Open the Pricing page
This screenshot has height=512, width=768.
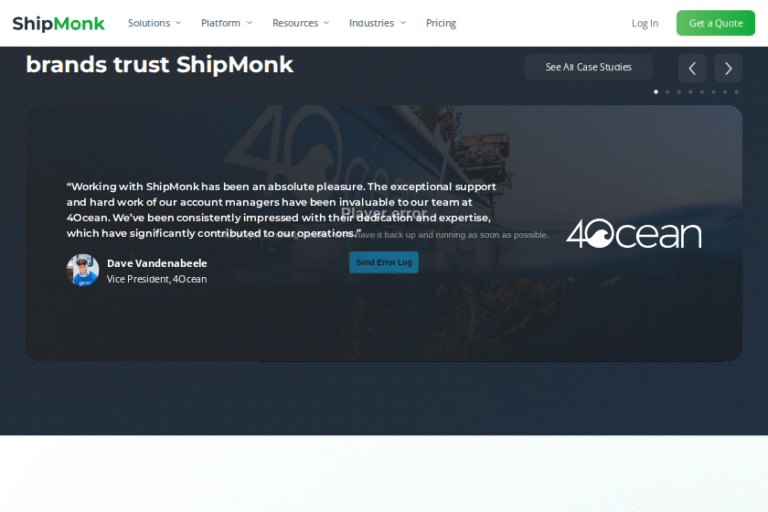tap(441, 23)
